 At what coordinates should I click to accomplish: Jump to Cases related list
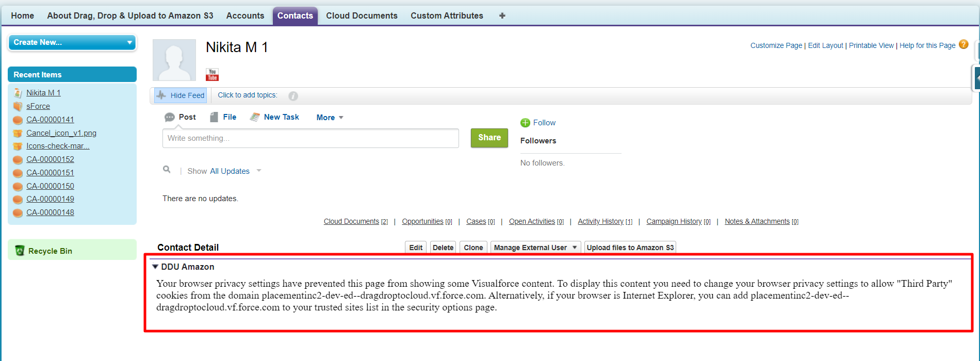coord(480,221)
